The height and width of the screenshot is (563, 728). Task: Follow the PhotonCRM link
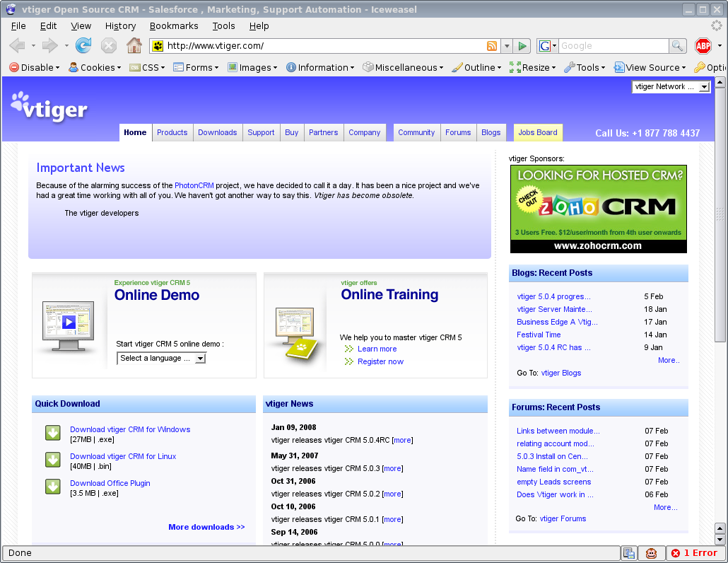(194, 185)
